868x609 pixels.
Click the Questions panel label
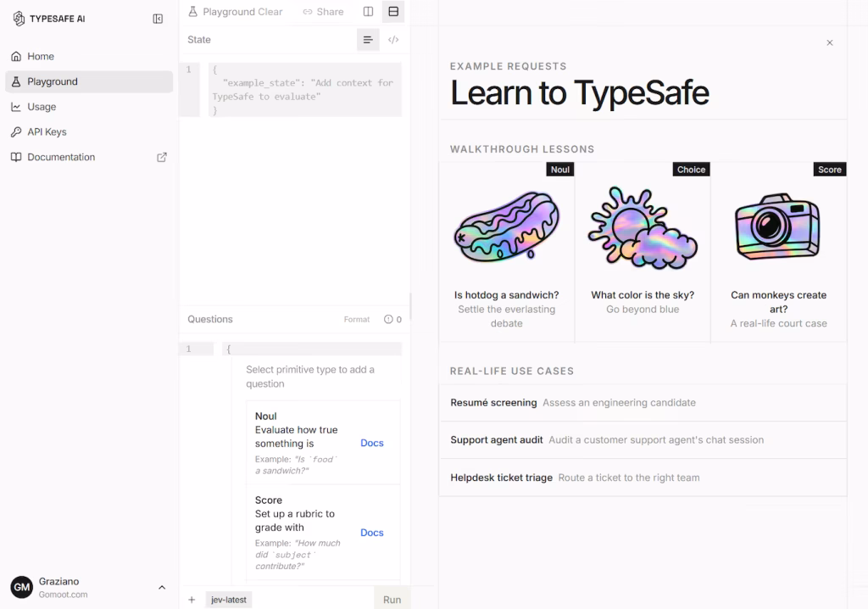click(210, 319)
